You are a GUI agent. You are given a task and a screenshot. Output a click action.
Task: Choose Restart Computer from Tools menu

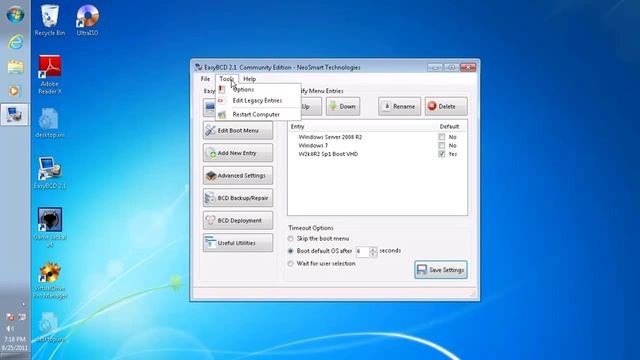pos(257,114)
